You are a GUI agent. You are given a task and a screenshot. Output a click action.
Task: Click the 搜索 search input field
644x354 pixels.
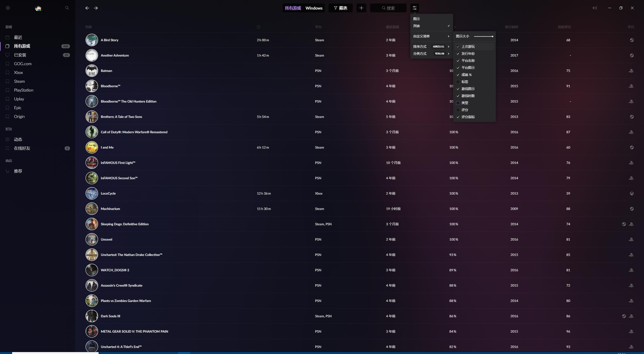click(388, 8)
